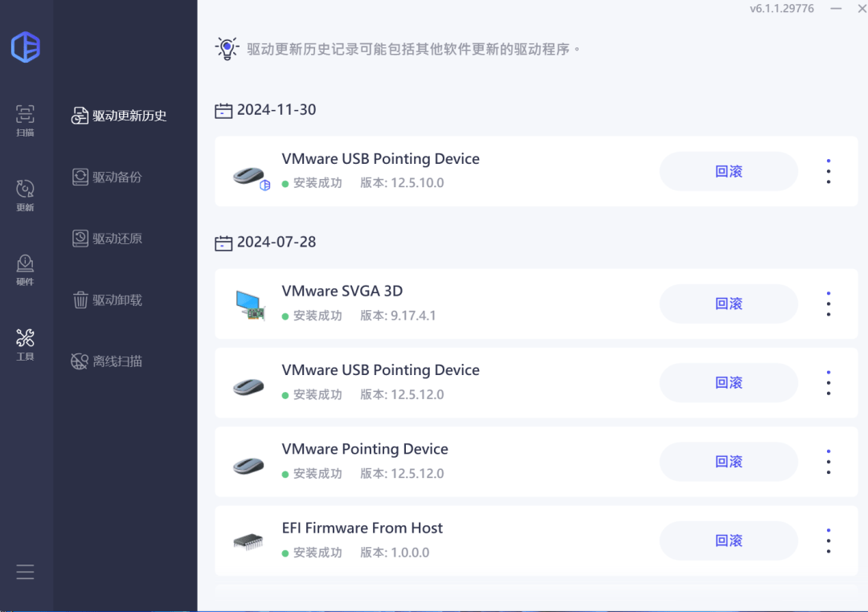Click the 驱动备份 backup icon
This screenshot has height=612, width=868.
click(x=80, y=177)
